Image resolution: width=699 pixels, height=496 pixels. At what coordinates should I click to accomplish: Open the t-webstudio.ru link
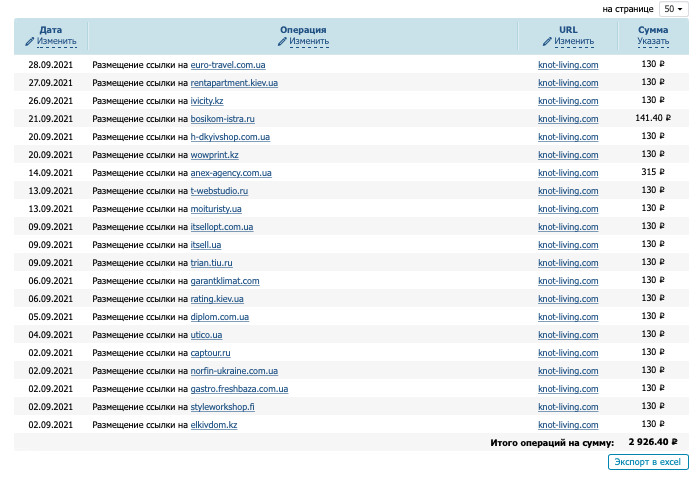pos(219,191)
